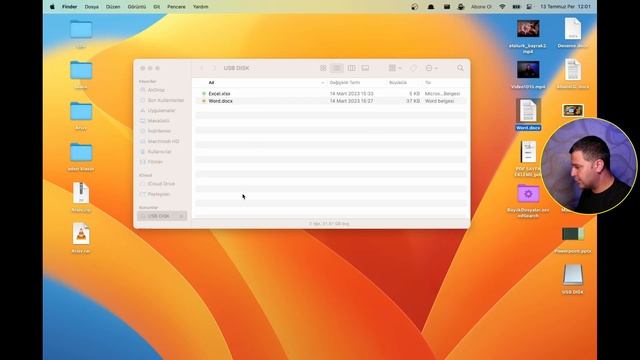Click Abone Ol in the menu bar
The image size is (640, 360).
coord(481,7)
